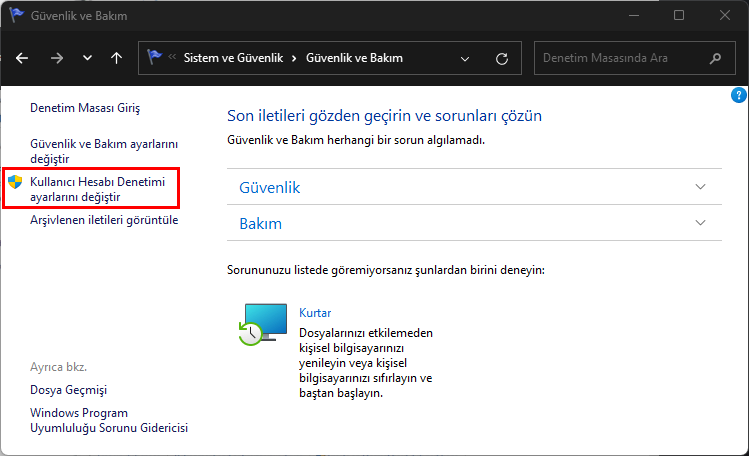Click the title bar flag icon

[16, 15]
